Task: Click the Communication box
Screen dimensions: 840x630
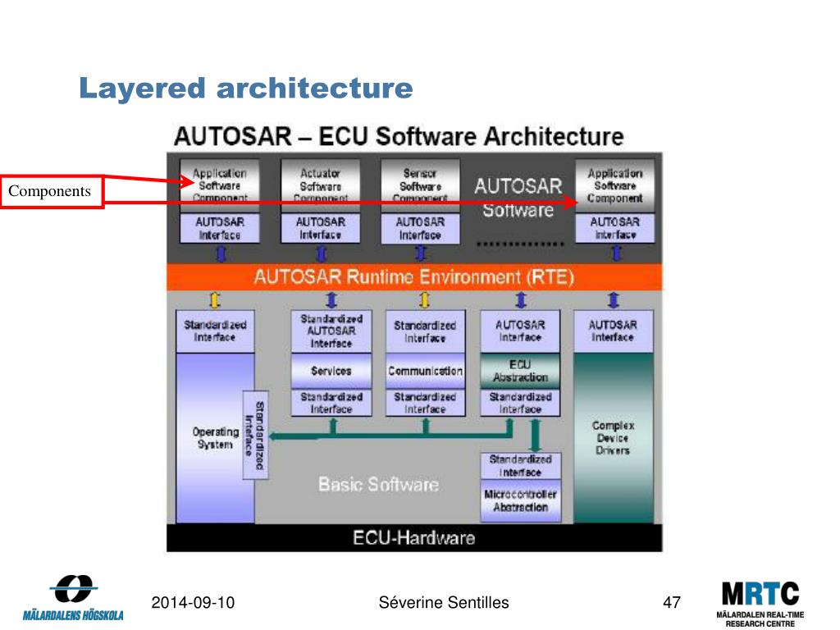Action: click(x=426, y=371)
